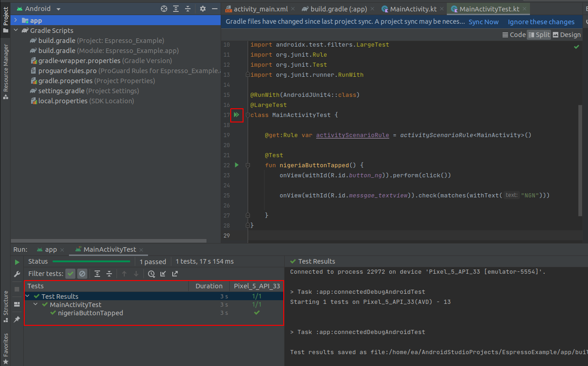Run nigeriaButtonTapped test from gutter icon
The height and width of the screenshot is (366, 588).
tap(236, 165)
